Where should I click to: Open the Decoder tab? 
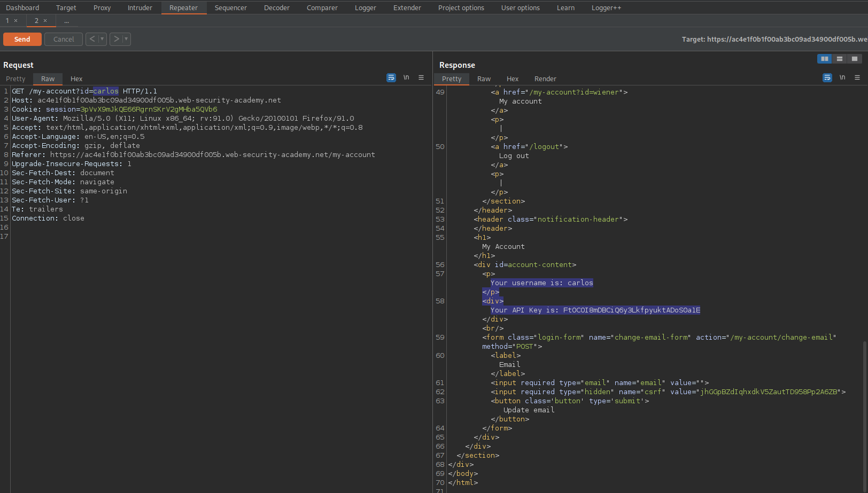(x=277, y=7)
